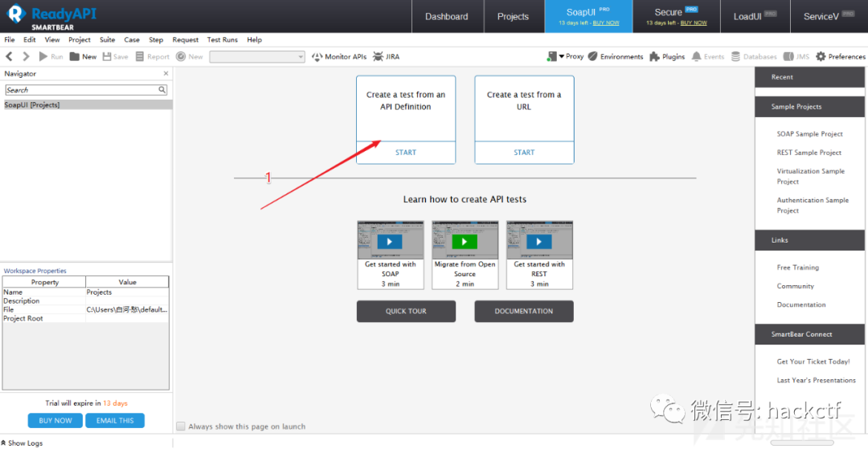Image resolution: width=868 pixels, height=449 pixels.
Task: Open the Suite menu
Action: click(x=108, y=40)
